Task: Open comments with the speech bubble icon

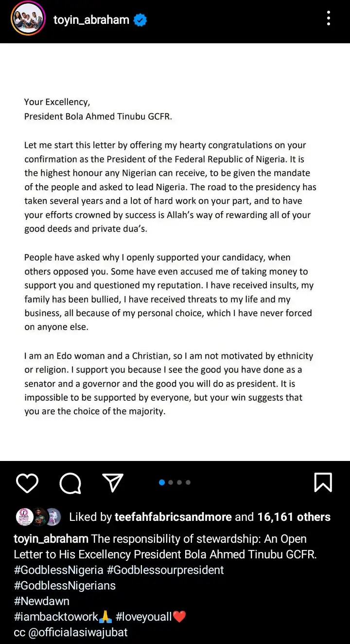Action: 70,483
